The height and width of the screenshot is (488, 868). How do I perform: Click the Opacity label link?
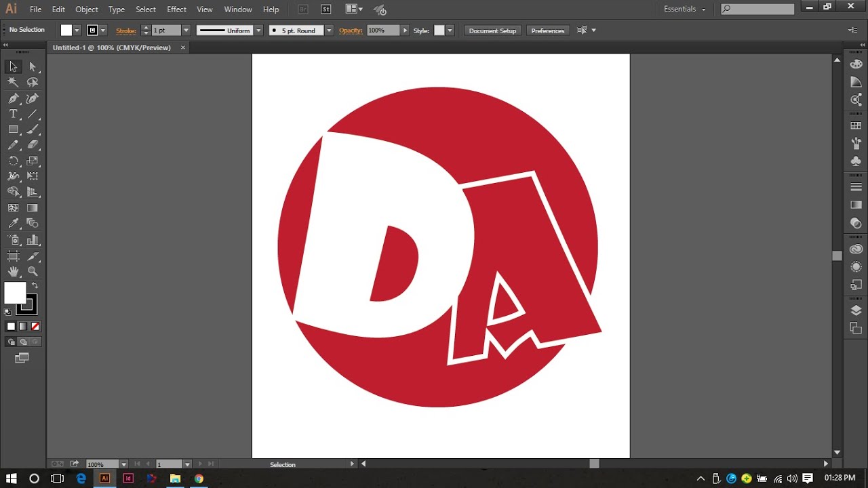351,30
